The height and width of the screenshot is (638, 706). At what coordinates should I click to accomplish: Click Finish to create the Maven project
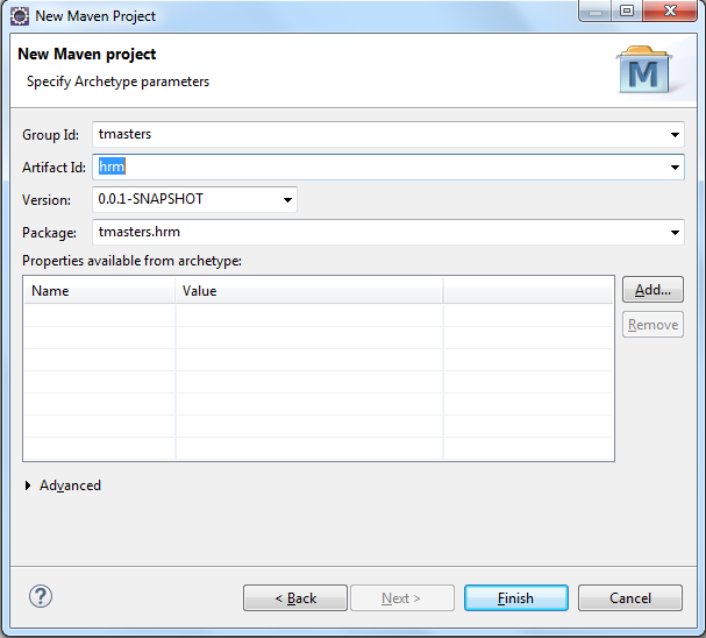[x=516, y=598]
